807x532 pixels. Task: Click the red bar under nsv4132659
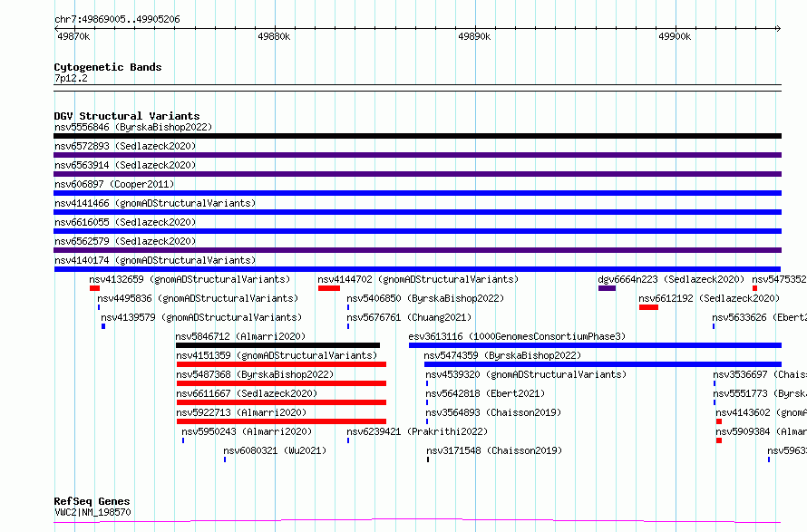(x=94, y=288)
